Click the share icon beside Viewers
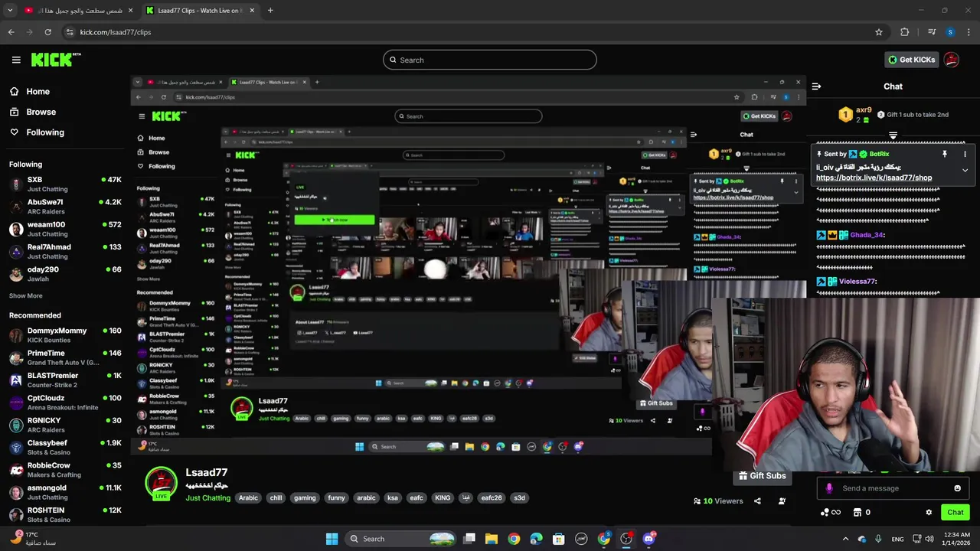Viewport: 980px width, 551px height. click(x=757, y=501)
